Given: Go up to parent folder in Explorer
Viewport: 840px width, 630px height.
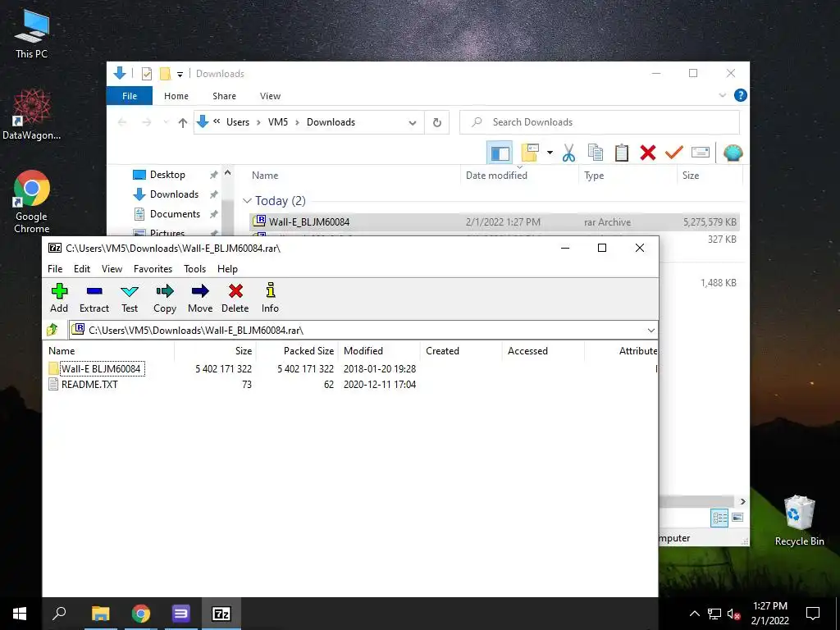Looking at the screenshot, I should coord(183,123).
